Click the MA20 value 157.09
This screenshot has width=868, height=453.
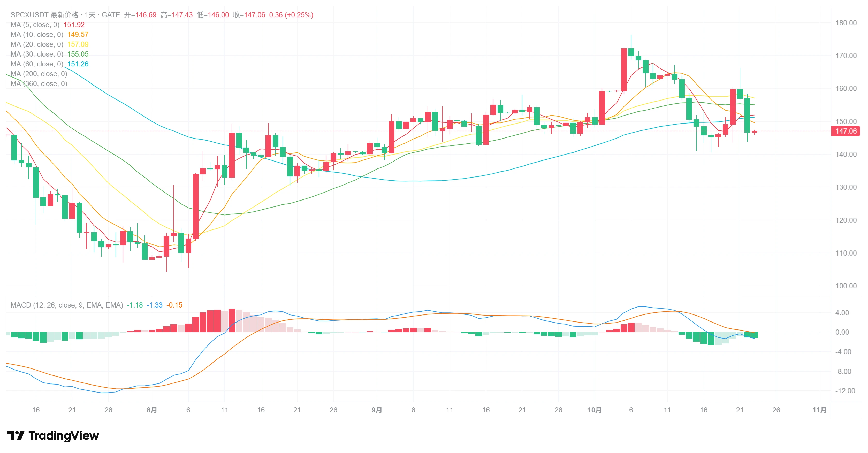coord(78,44)
